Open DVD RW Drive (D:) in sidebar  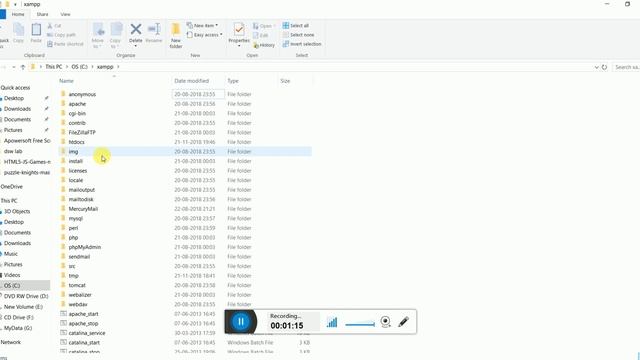pyautogui.click(x=26, y=296)
